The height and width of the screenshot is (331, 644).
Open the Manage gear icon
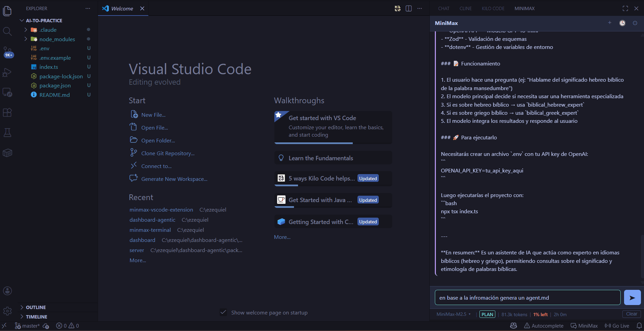pyautogui.click(x=7, y=311)
